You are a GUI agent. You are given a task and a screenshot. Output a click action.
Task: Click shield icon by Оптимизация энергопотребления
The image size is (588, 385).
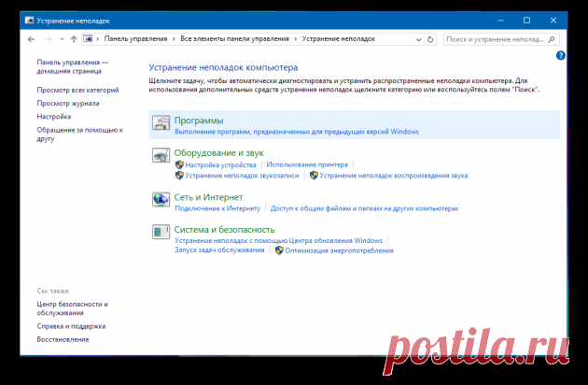click(279, 250)
